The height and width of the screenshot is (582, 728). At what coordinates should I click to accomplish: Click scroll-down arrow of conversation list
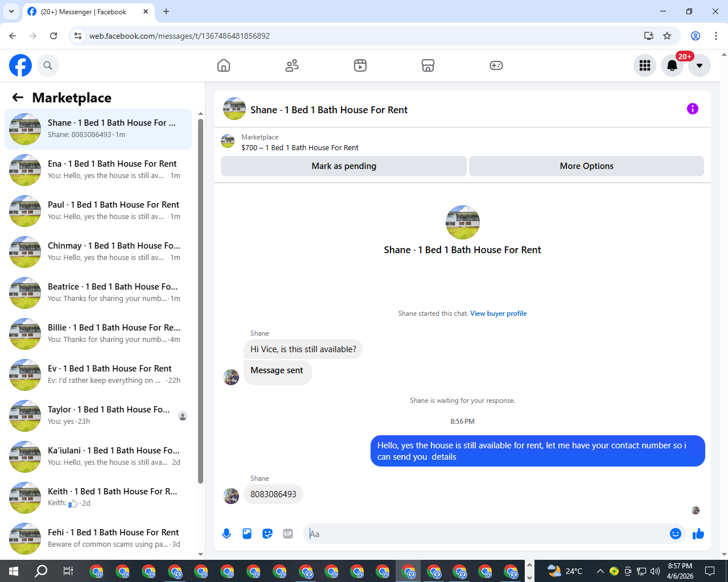pos(200,554)
